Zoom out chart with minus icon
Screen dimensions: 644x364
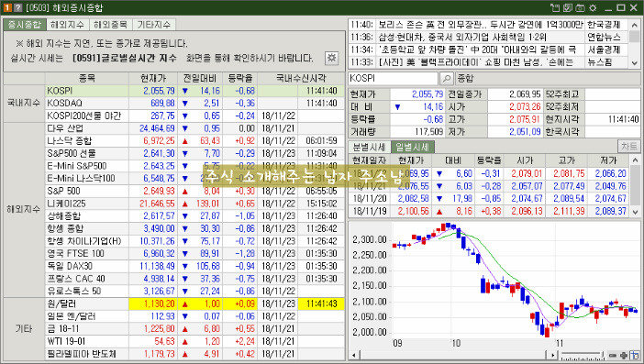click(613, 356)
